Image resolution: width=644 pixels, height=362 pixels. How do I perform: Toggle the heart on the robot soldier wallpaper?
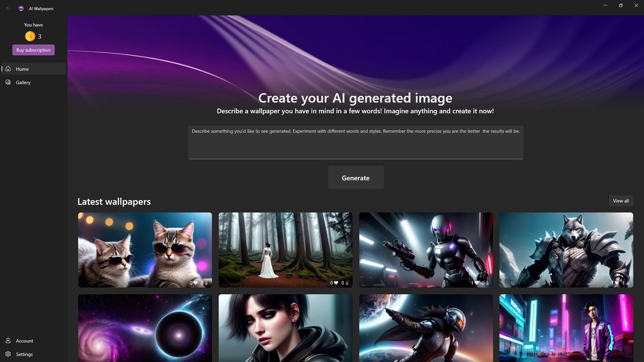tap(476, 283)
